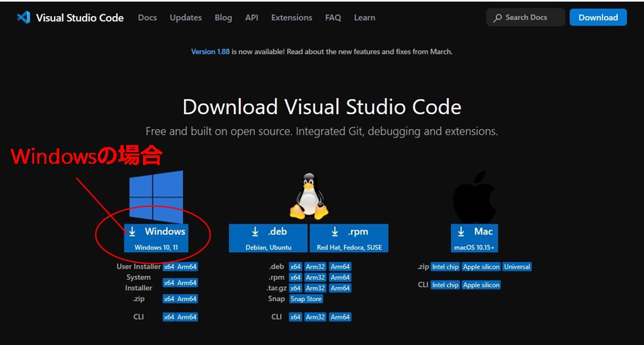This screenshot has height=345, width=644.
Task: Download Linux CLI Arm32
Action: pyautogui.click(x=316, y=317)
